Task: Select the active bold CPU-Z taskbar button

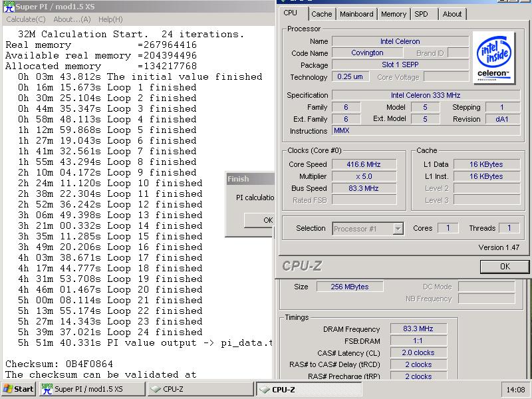Action: pyautogui.click(x=309, y=389)
